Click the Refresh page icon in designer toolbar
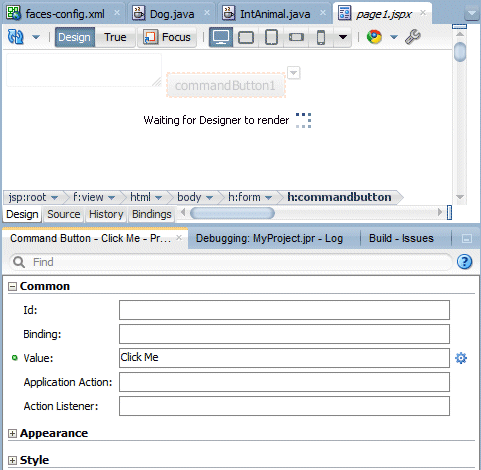481x470 pixels. point(15,37)
